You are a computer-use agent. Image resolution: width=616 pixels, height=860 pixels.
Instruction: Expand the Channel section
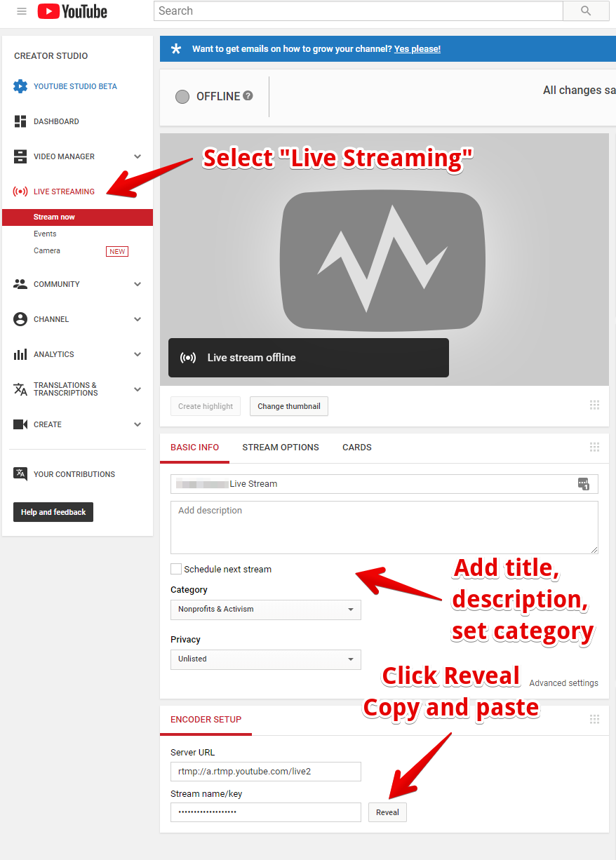point(138,319)
